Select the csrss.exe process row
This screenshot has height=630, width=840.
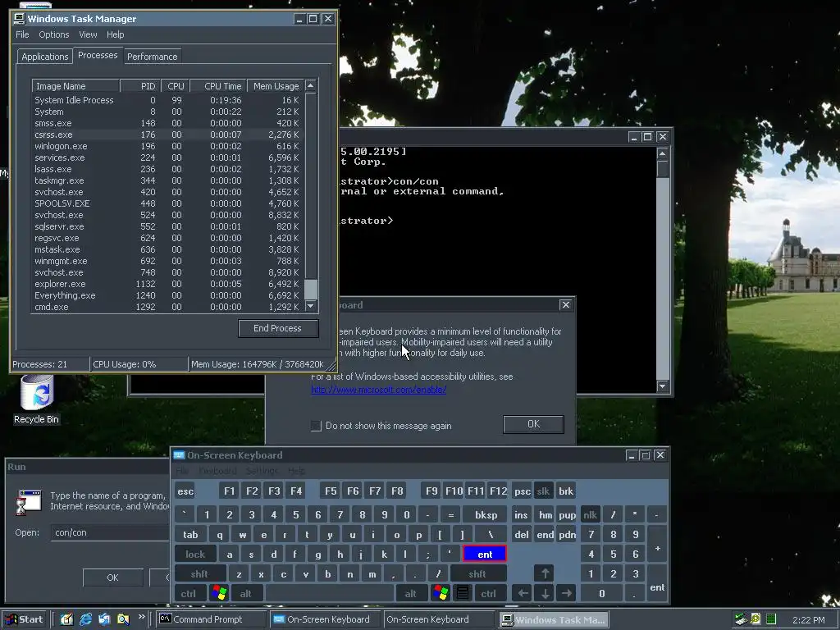(167, 135)
